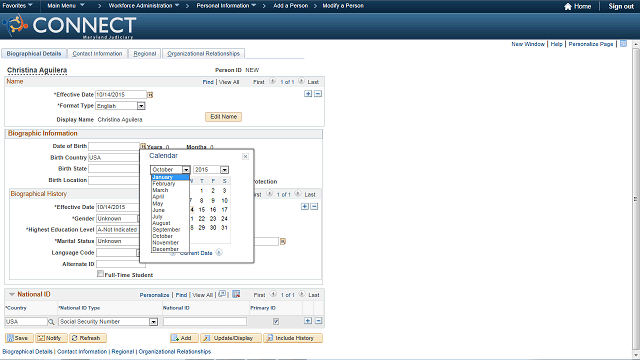This screenshot has width=640, height=360.
Task: Click the Save button
Action: (19, 338)
